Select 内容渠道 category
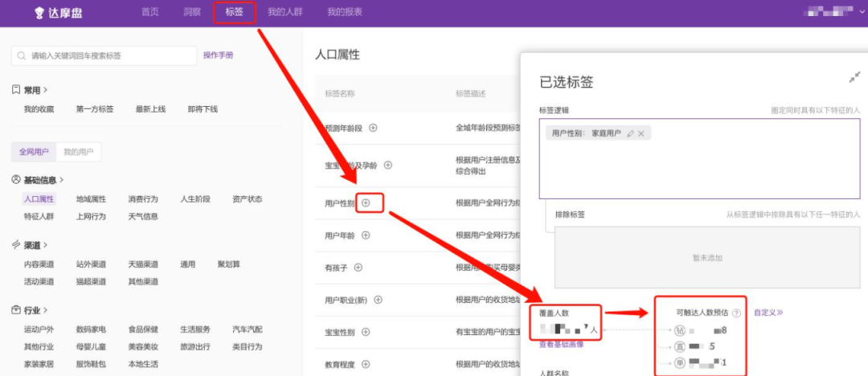This screenshot has height=376, width=868. [39, 264]
